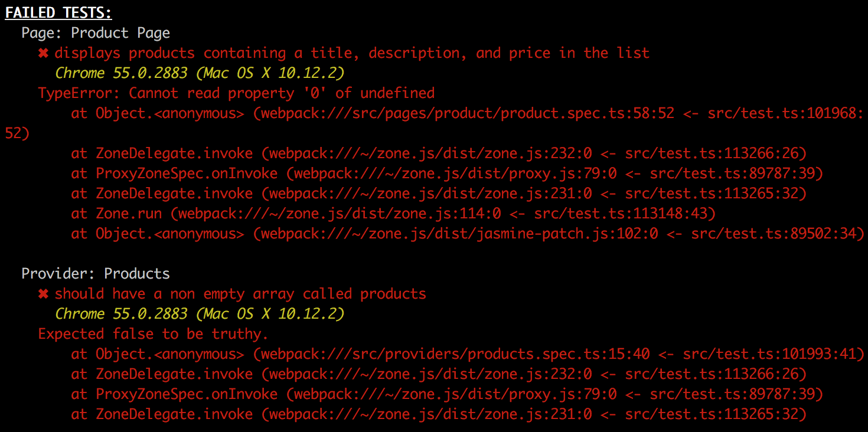Click the zone.js:231:0 line under Product Page

[439, 194]
